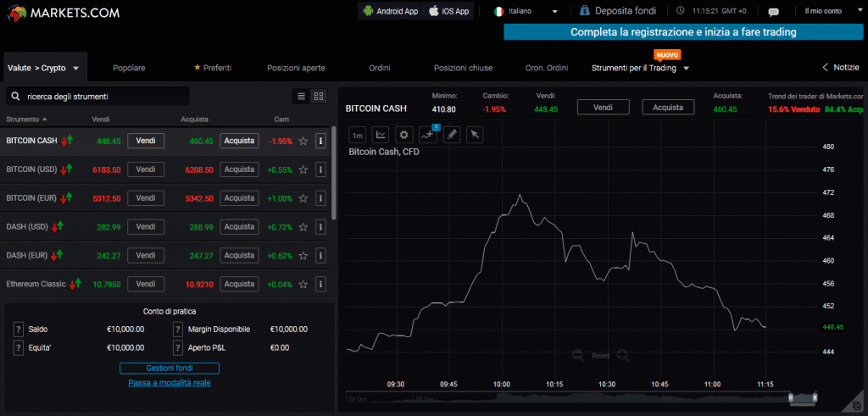
Task: Sort by the Strumento column
Action: (x=26, y=119)
